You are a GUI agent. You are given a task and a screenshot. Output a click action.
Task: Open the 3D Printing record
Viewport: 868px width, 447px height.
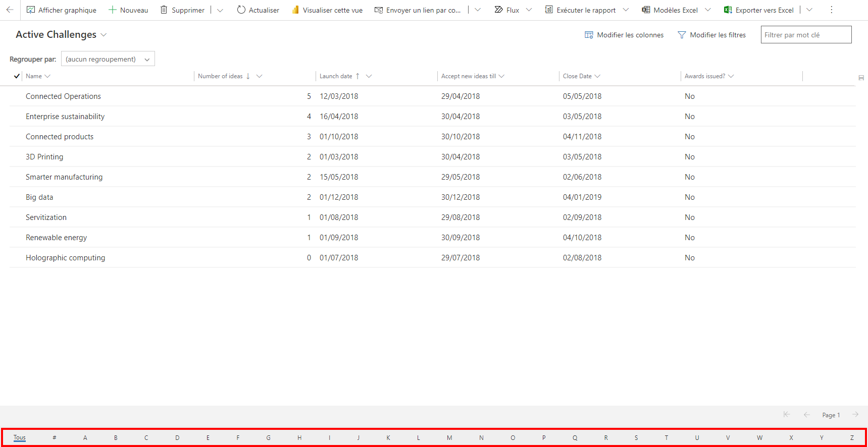pyautogui.click(x=44, y=157)
